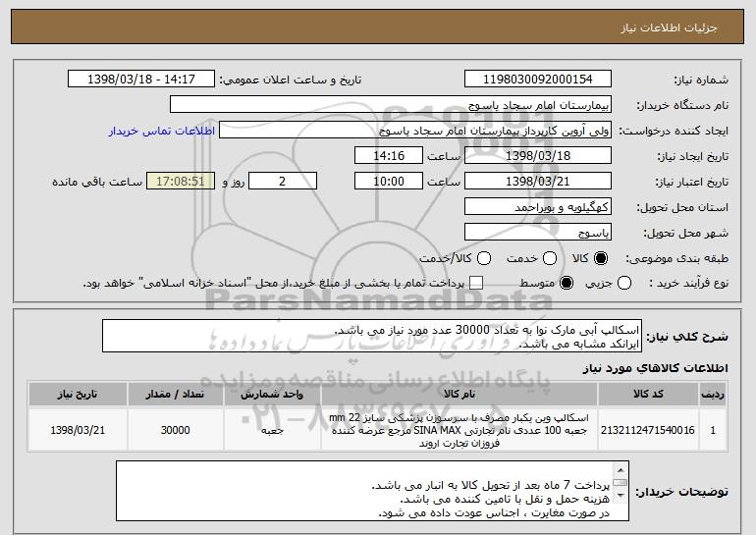The image size is (756, 535).
Task: Click the اطلاعات کالاهای مورد نیاز heading
Action: tap(655, 368)
